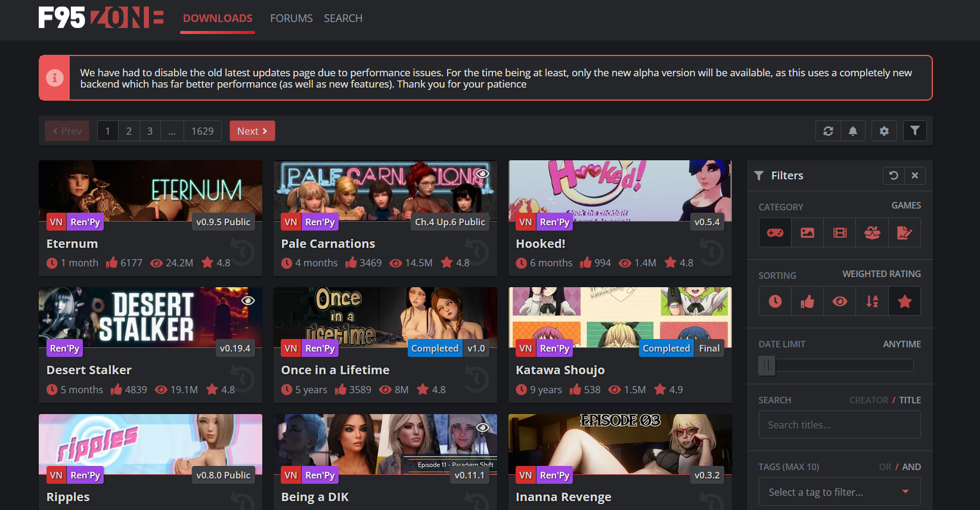This screenshot has width=980, height=510.
Task: Sort by views eye icon
Action: click(840, 301)
